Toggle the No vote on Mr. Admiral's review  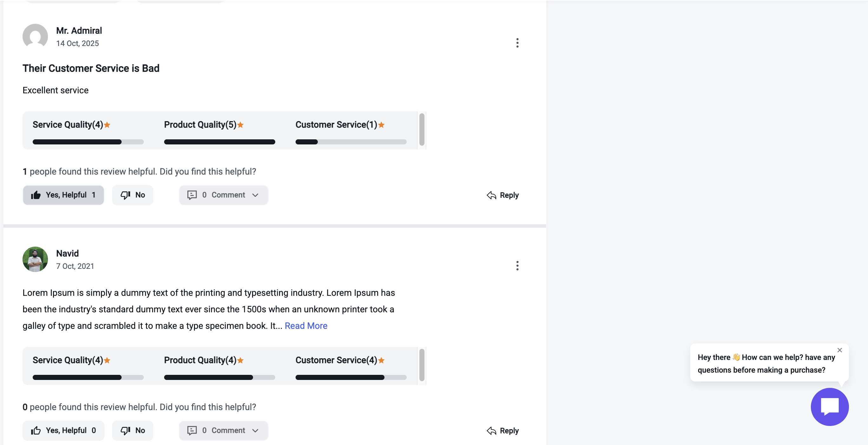(132, 195)
